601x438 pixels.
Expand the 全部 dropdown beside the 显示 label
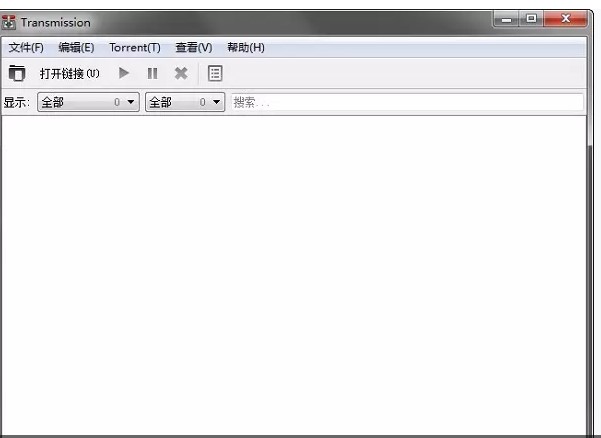click(88, 102)
